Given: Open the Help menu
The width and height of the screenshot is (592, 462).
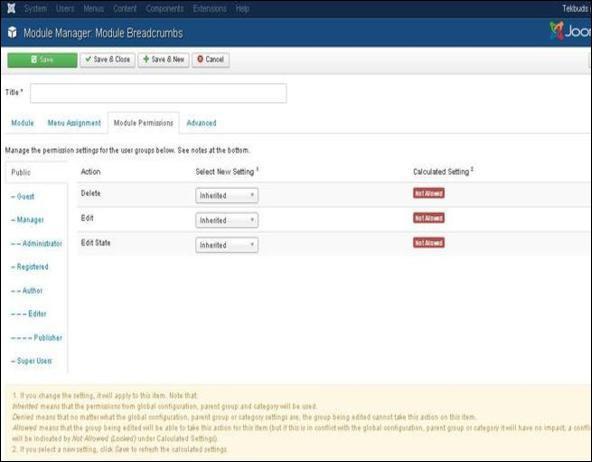Looking at the screenshot, I should (242, 8).
